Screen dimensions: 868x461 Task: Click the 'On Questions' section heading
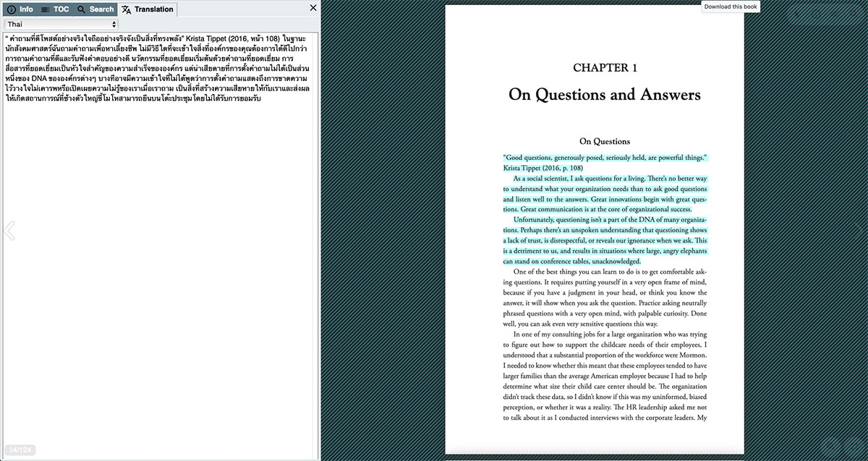605,141
